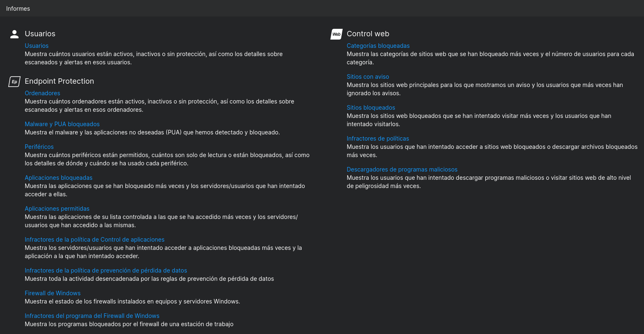This screenshot has width=644, height=334.
Task: Open the Usuarios report link
Action: (37, 46)
